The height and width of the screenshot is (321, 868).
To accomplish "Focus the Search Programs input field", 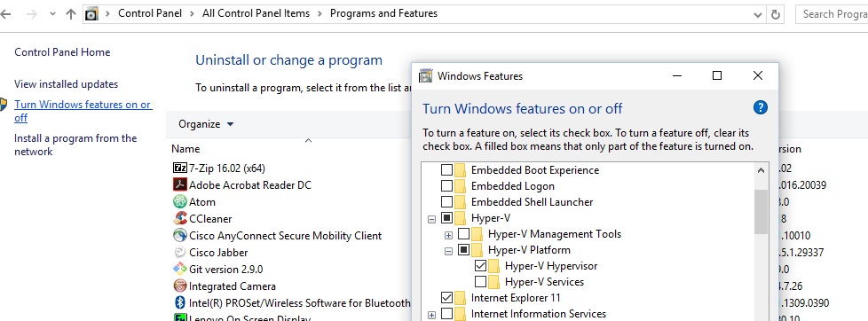I will (x=832, y=14).
